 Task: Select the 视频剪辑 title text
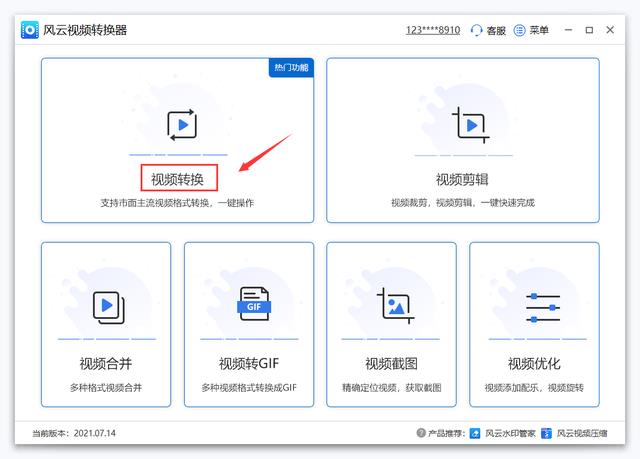[462, 179]
